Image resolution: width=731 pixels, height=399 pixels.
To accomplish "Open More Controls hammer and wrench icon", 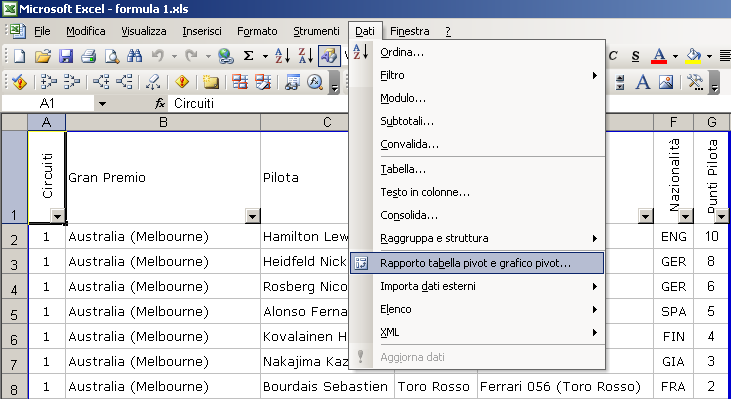I will [x=695, y=83].
